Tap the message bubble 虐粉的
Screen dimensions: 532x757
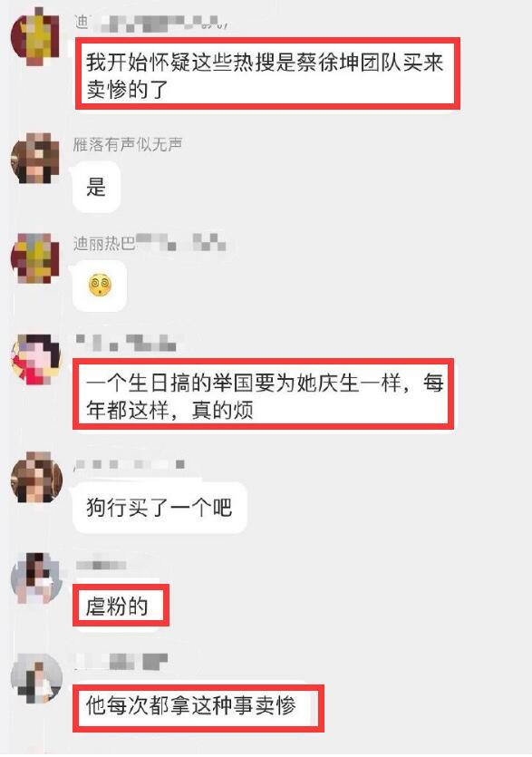point(121,606)
